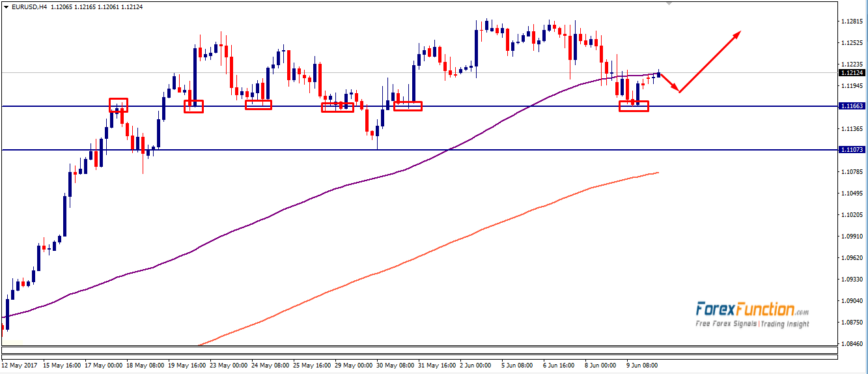Click the leftmost red rectangle marker
868x374 pixels.
click(119, 105)
